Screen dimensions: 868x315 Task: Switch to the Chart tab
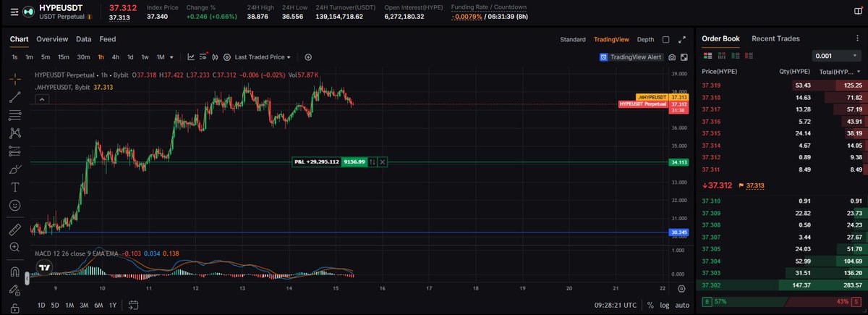pyautogui.click(x=19, y=39)
